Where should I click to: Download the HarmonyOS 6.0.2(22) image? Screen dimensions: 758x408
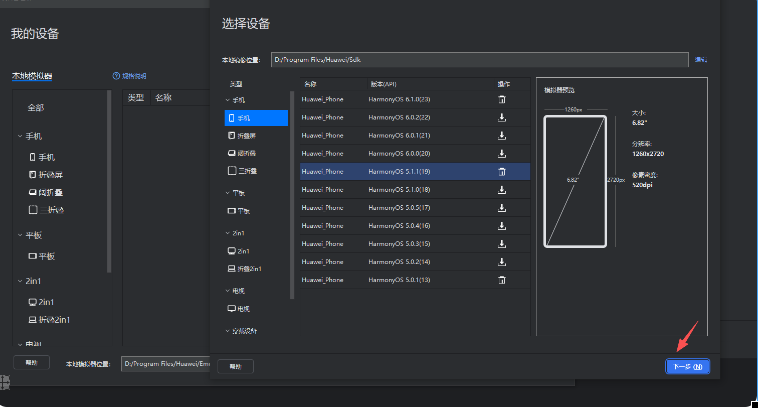click(x=502, y=117)
